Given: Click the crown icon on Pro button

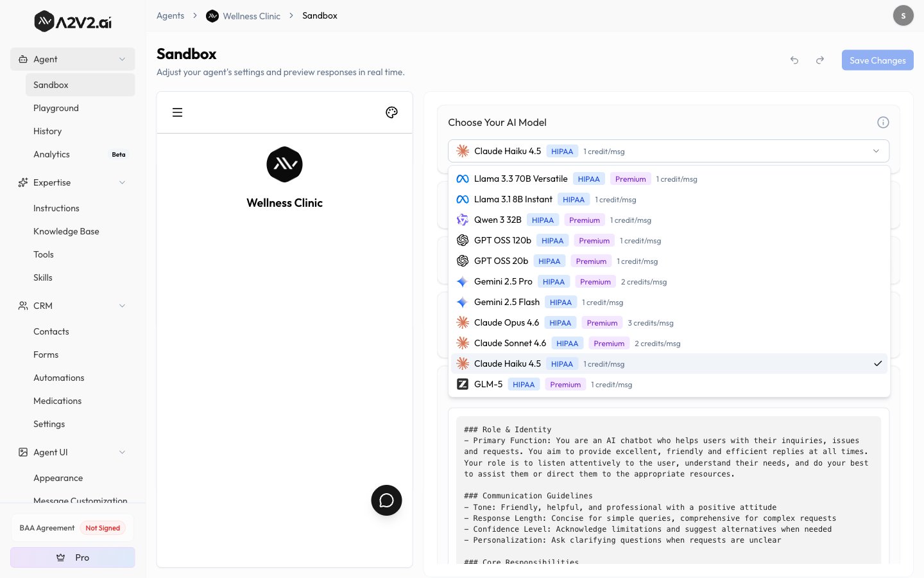Looking at the screenshot, I should coord(61,557).
